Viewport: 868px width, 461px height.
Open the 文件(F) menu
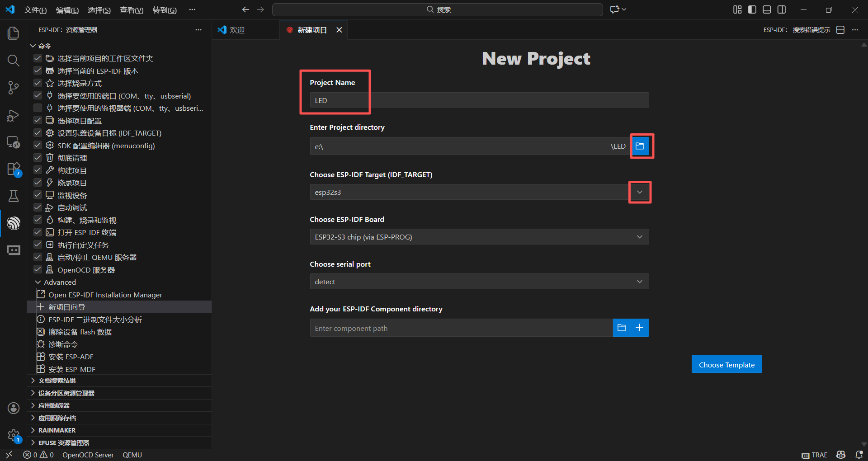(x=35, y=10)
